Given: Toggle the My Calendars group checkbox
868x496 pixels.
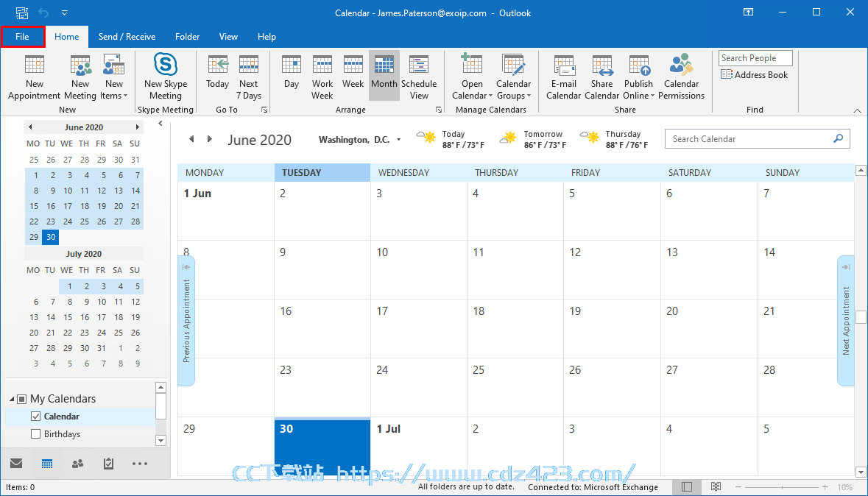Looking at the screenshot, I should (21, 399).
